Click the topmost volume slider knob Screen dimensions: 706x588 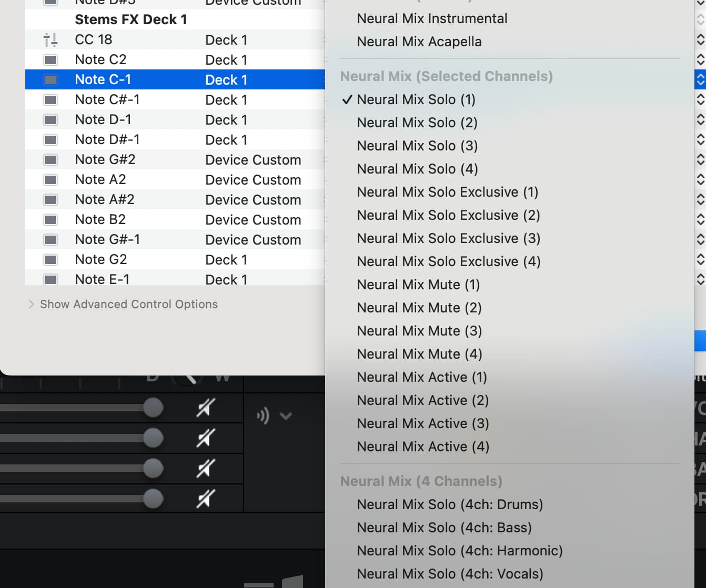[x=153, y=408]
